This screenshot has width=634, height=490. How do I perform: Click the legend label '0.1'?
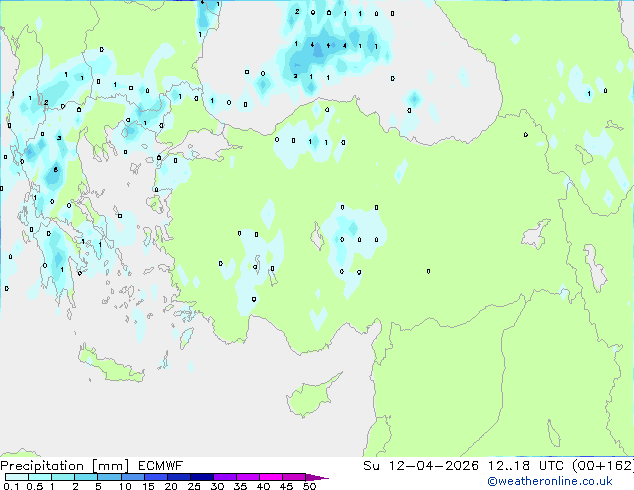[x=11, y=486]
